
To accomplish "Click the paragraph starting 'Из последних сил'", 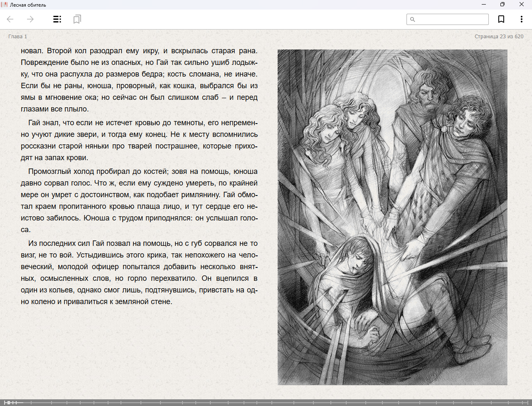I will pos(139,272).
